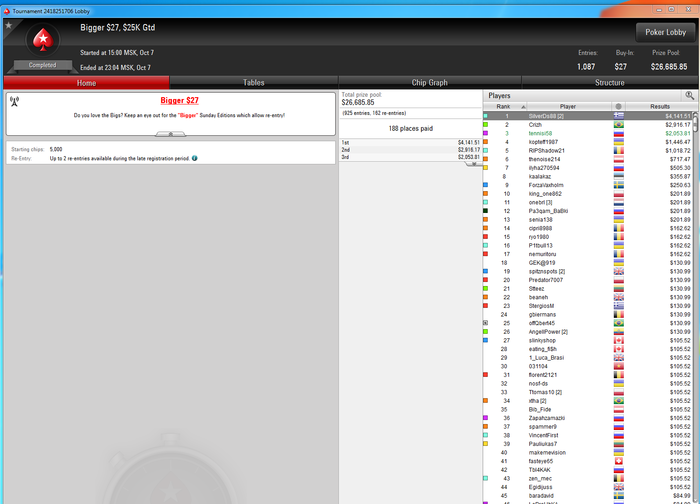Click the $1,446.47 result for kopteff1987
700x504 pixels.
click(678, 142)
